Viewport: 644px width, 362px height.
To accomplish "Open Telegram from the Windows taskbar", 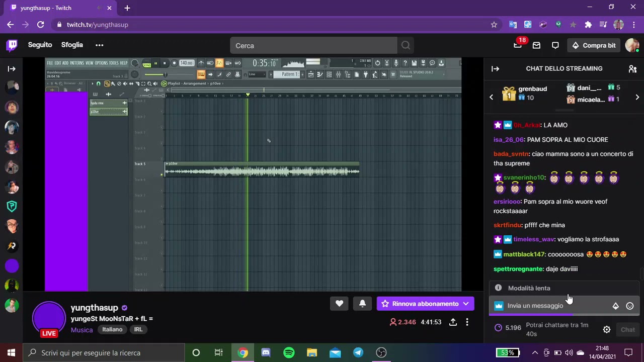I will pos(358,353).
